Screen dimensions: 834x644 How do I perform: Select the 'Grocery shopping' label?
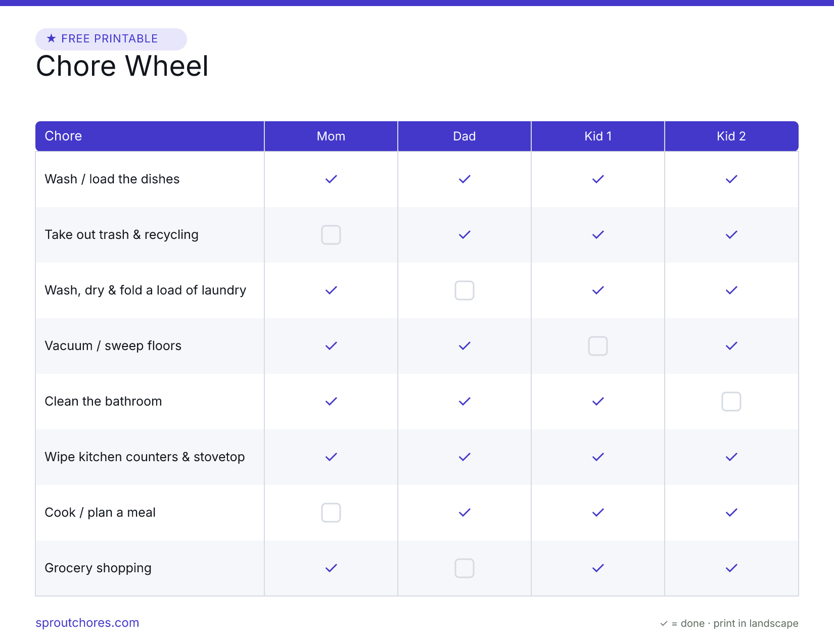pos(98,568)
